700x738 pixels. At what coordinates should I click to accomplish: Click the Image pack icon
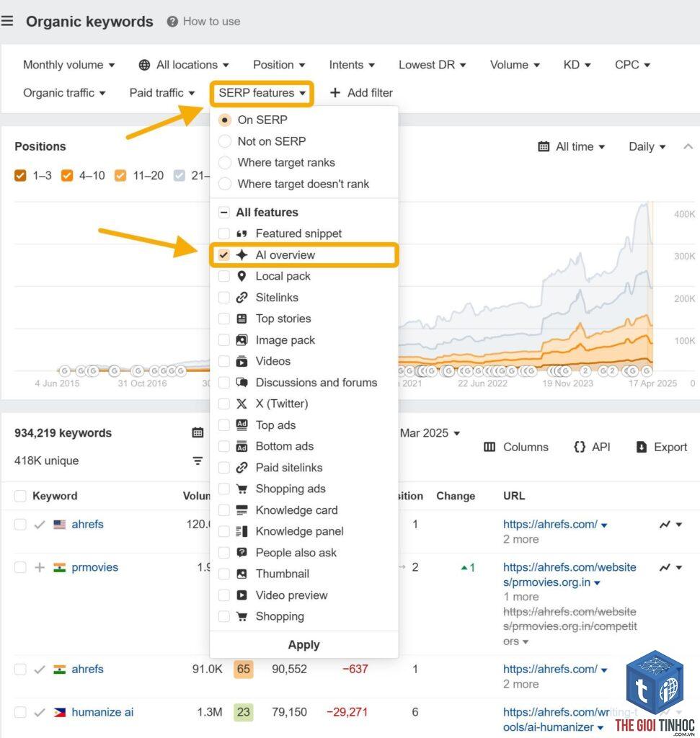point(242,340)
